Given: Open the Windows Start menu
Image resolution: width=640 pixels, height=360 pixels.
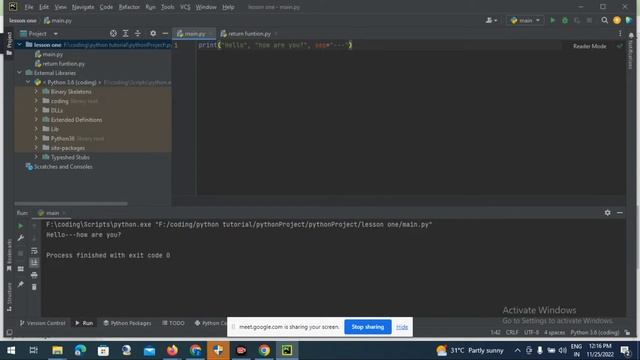Looking at the screenshot, I should coord(11,350).
